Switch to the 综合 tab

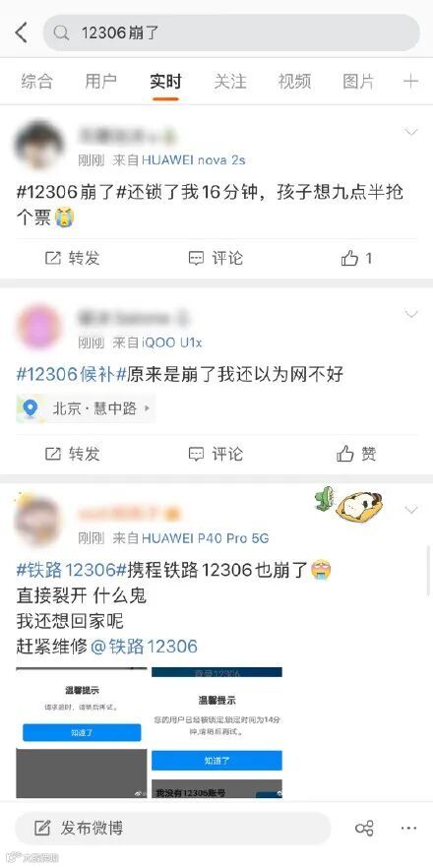pos(37,82)
